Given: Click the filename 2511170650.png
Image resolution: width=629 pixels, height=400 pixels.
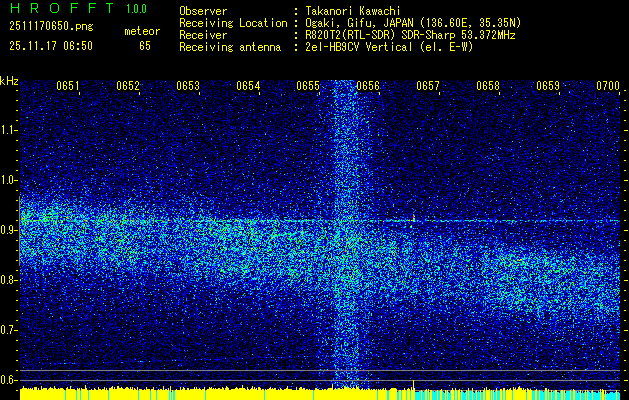Looking at the screenshot, I should coord(51,27).
